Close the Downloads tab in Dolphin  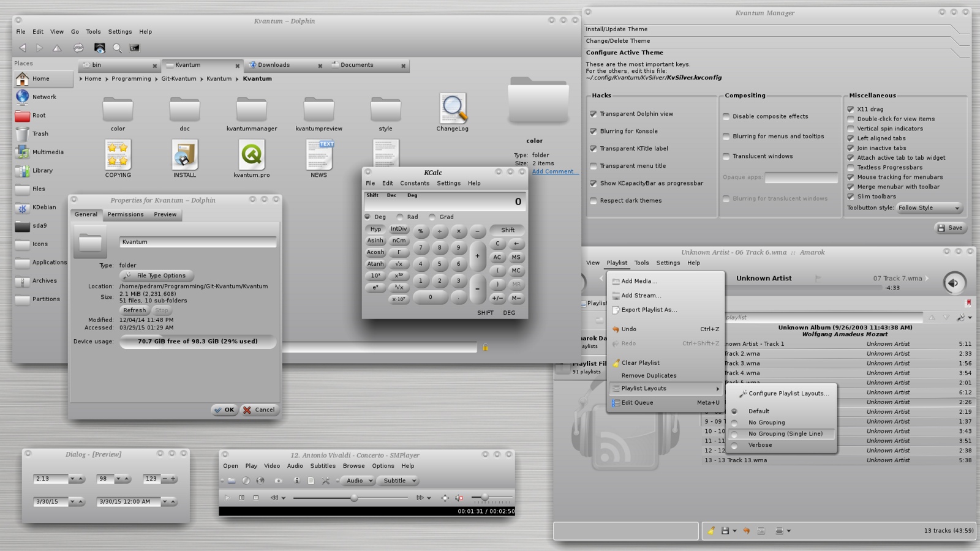[x=320, y=66]
